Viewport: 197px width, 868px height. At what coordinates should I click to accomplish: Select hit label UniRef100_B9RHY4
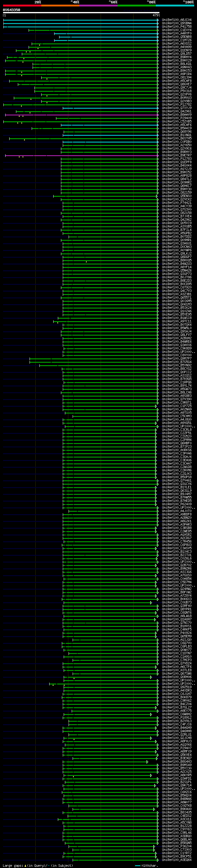(x=177, y=57)
